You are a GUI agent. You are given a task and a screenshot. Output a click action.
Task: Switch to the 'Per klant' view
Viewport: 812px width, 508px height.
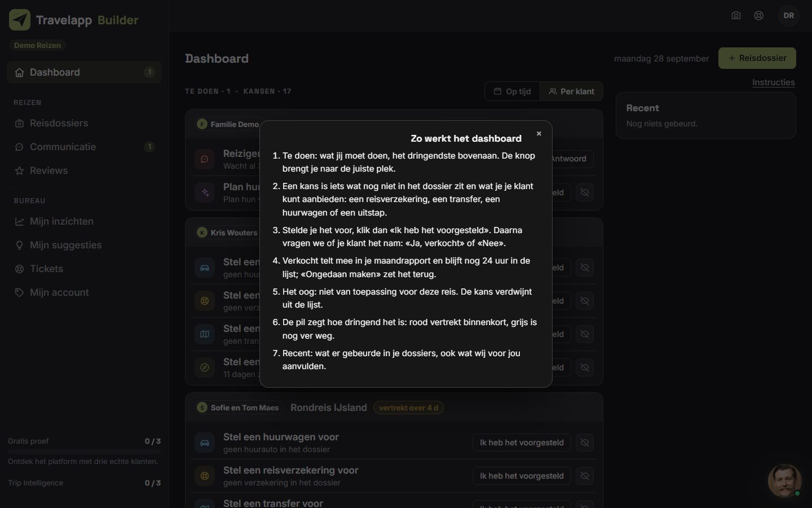pyautogui.click(x=571, y=91)
